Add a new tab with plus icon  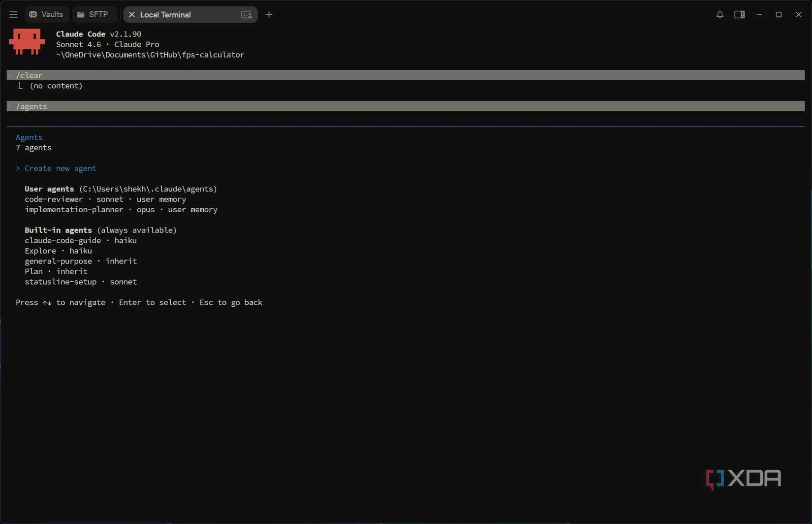coord(269,15)
